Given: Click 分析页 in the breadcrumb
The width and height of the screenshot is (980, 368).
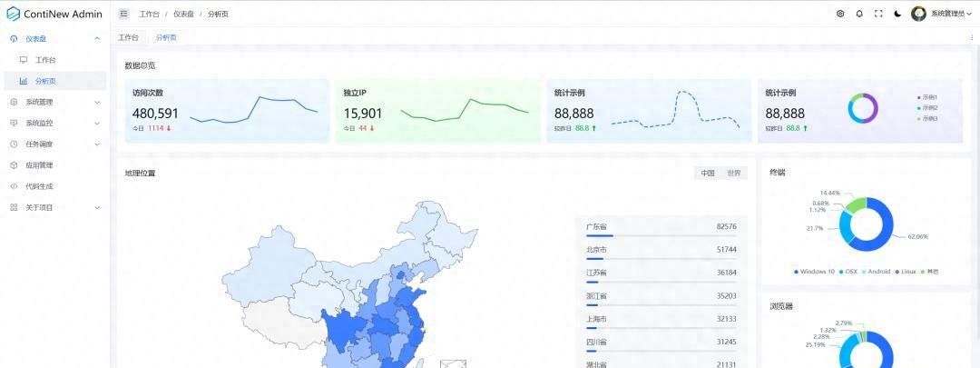Looking at the screenshot, I should click(x=218, y=14).
